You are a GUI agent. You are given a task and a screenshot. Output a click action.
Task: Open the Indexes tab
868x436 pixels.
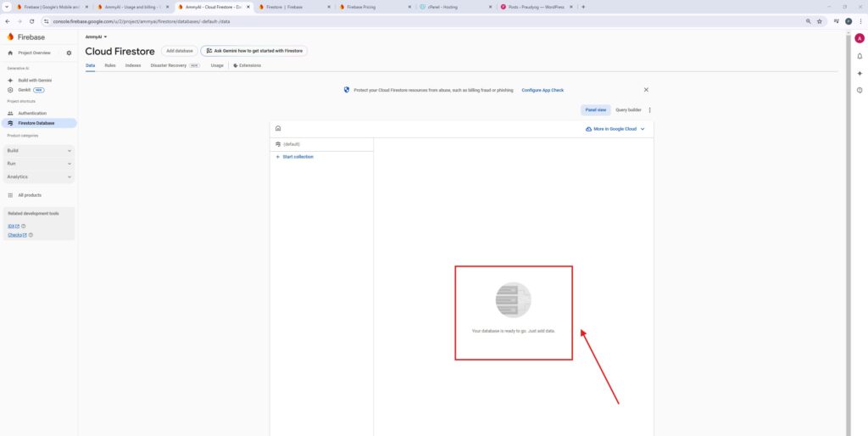click(133, 65)
